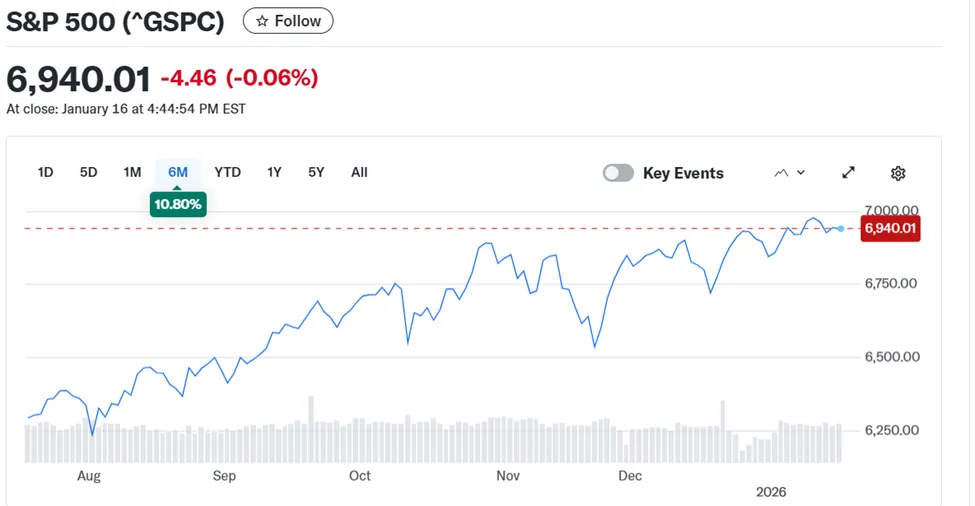975x506 pixels.
Task: Select the 5D time range
Action: [x=88, y=172]
